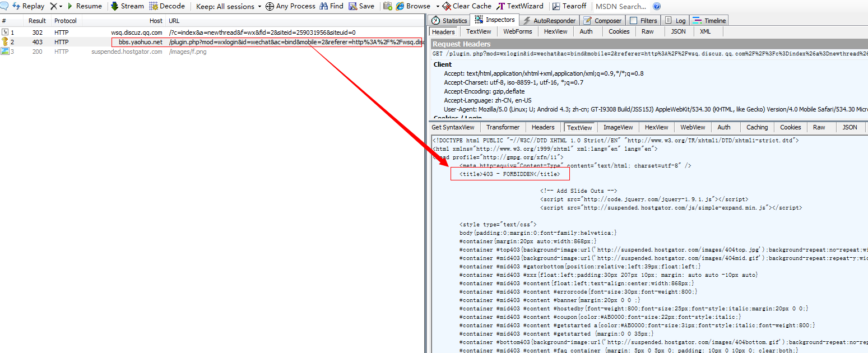Click the image icon of session 3
The height and width of the screenshot is (353, 868).
5,52
